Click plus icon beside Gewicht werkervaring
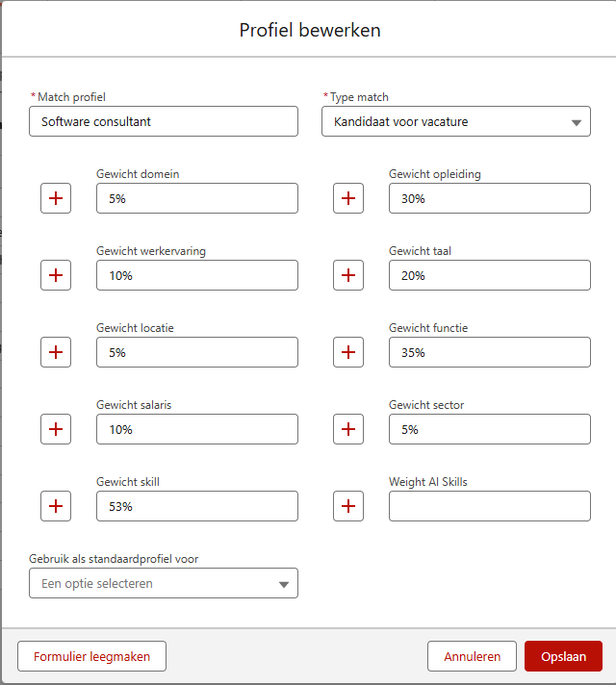Screen dimensions: 616x685 (56, 275)
